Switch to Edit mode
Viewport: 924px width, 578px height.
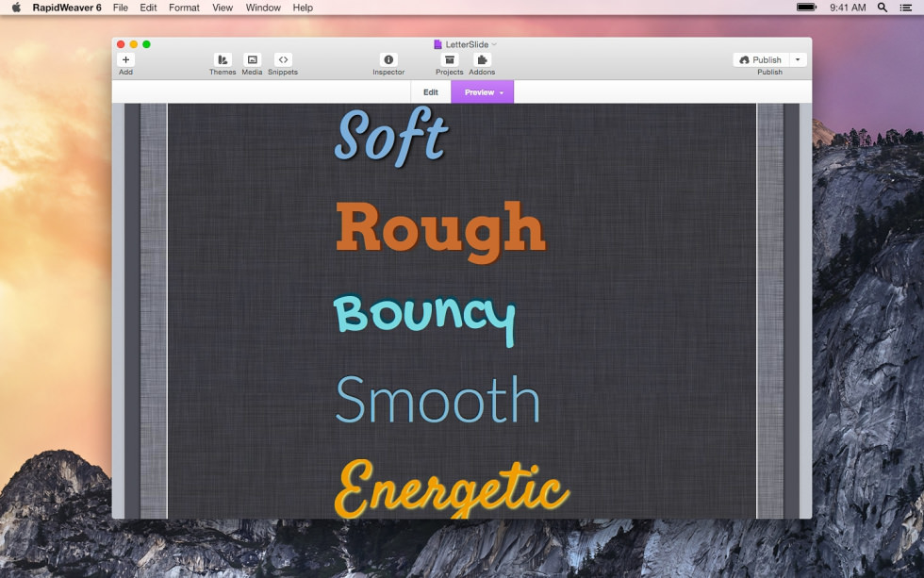point(431,91)
